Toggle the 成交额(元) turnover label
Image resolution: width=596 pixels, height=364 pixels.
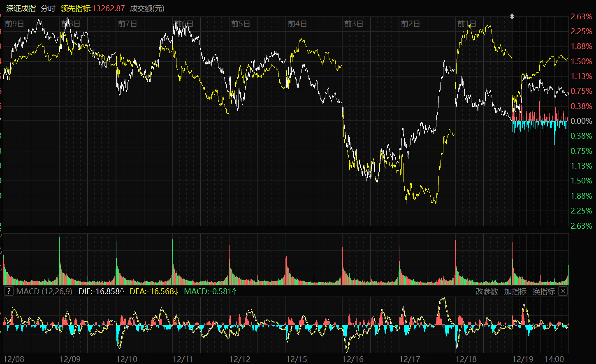(x=147, y=9)
